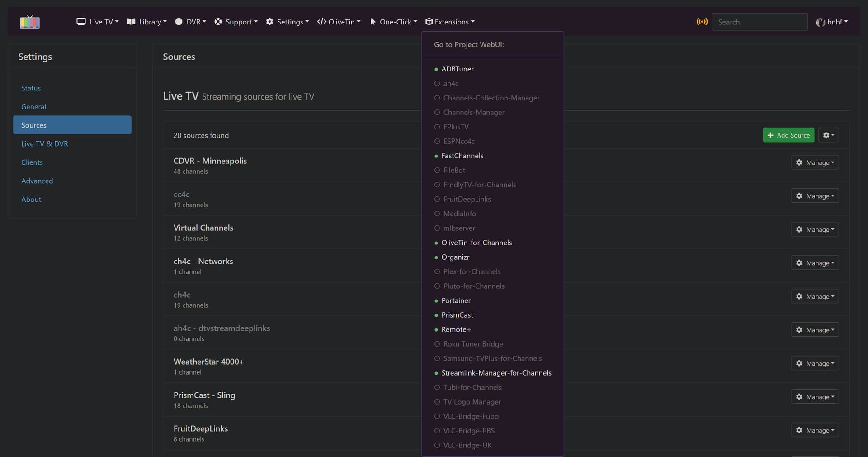Expand Manage dropdown for CDVR - Minneapolis
Image resolution: width=868 pixels, height=457 pixels.
(815, 162)
